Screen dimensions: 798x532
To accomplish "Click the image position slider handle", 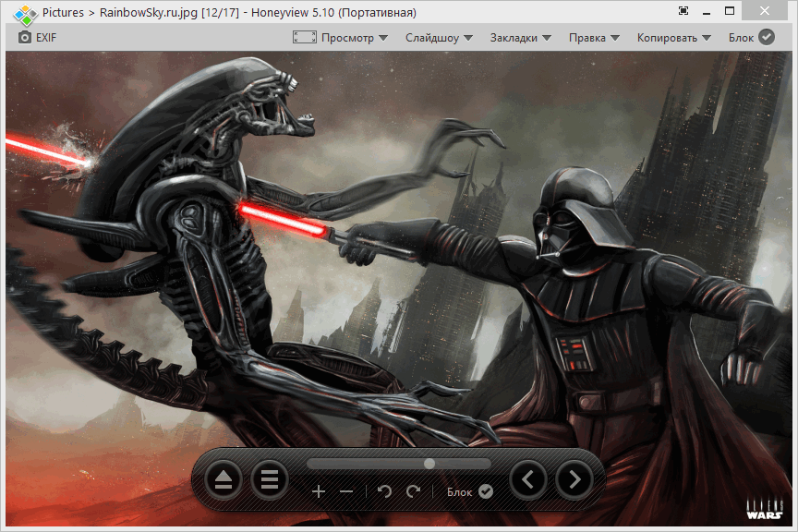I will pyautogui.click(x=429, y=464).
